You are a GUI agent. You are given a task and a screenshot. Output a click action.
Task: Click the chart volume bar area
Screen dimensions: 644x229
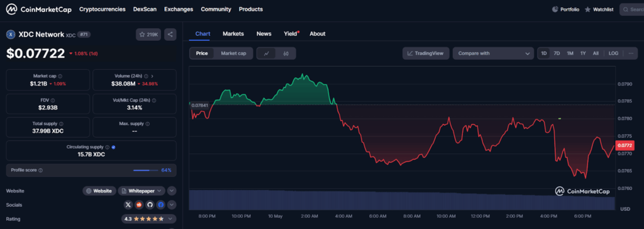[x=402, y=200]
